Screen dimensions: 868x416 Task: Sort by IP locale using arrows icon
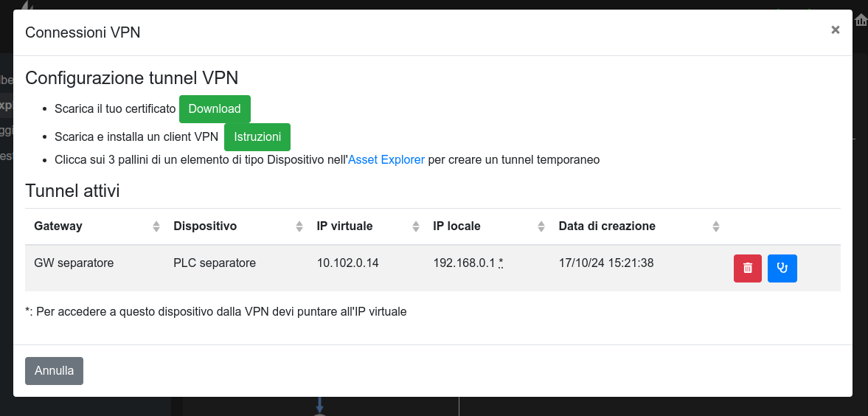pos(541,226)
